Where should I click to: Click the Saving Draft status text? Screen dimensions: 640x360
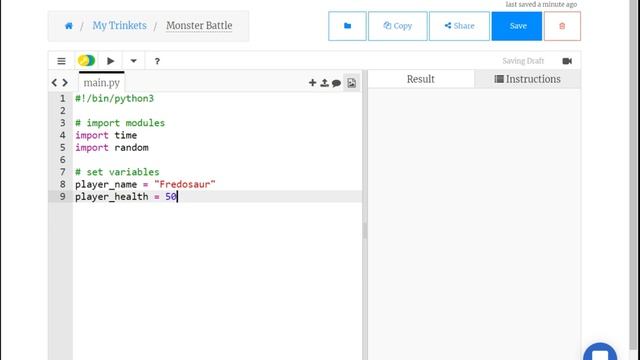(x=523, y=61)
